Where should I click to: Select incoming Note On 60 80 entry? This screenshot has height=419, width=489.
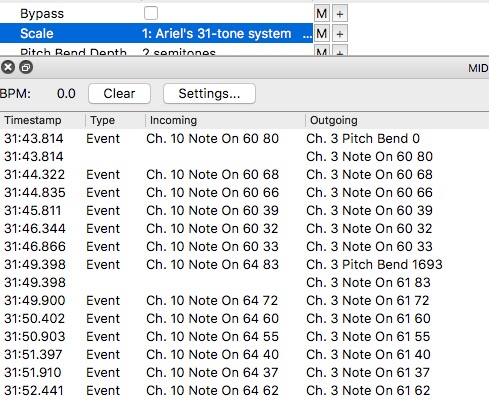tap(212, 139)
